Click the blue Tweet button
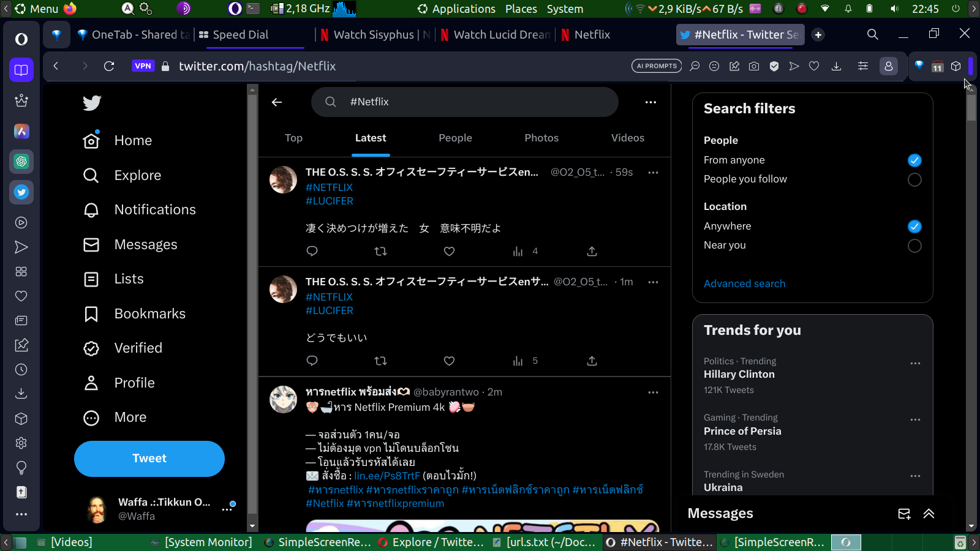The image size is (980, 551). [x=149, y=459]
